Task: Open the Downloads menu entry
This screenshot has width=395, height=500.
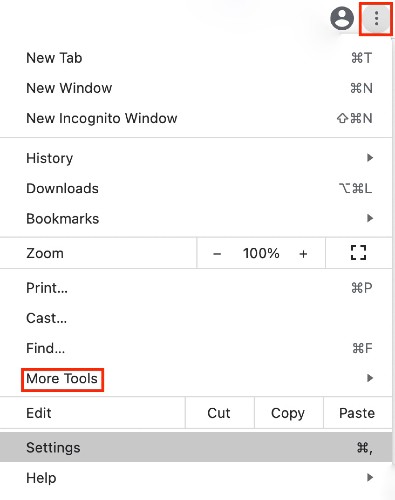Action: (x=196, y=188)
